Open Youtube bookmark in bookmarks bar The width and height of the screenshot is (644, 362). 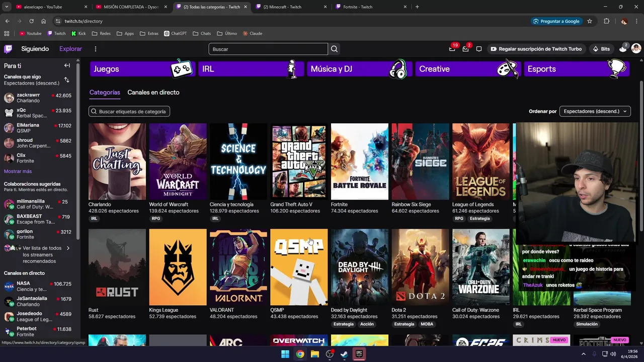31,34
